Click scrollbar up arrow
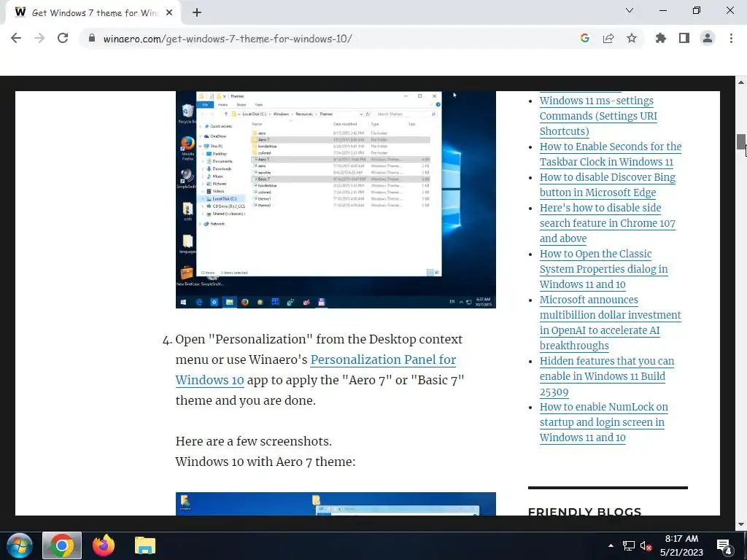747x560 pixels. 741,82
